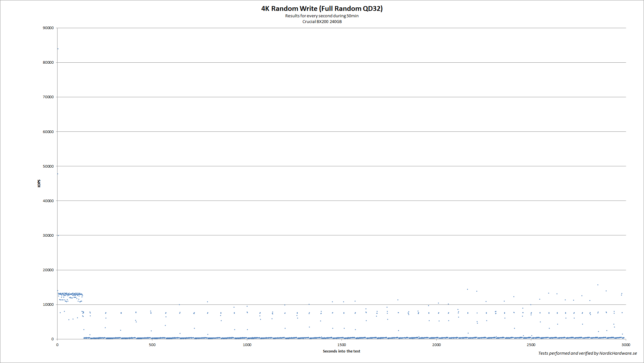Image resolution: width=644 pixels, height=363 pixels.
Task: Click the 50000 y-axis label
Action: (48, 166)
